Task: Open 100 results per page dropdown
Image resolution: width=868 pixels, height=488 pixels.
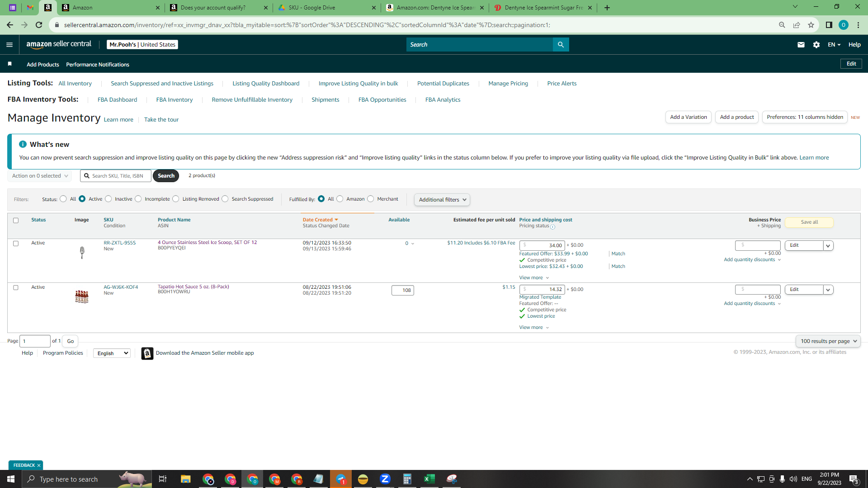Action: pos(828,341)
